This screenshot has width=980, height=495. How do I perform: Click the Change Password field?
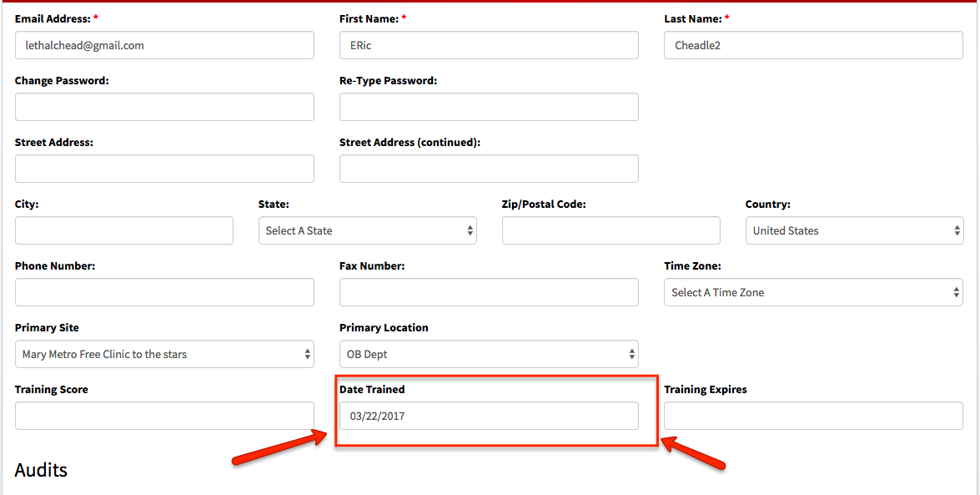[x=164, y=107]
